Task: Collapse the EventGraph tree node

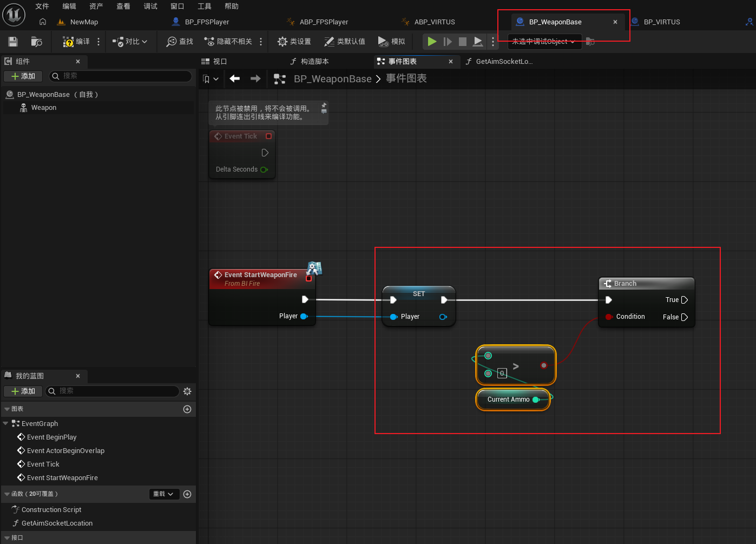Action: (x=5, y=424)
